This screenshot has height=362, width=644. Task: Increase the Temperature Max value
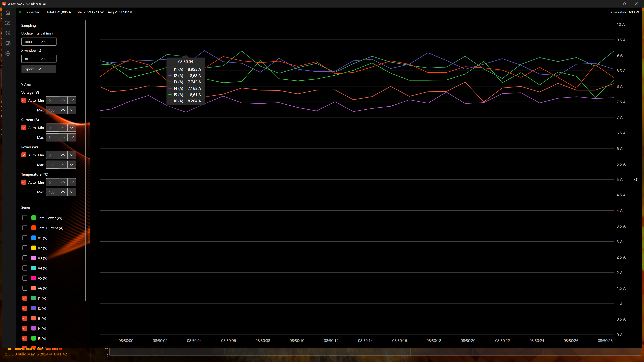tap(63, 192)
